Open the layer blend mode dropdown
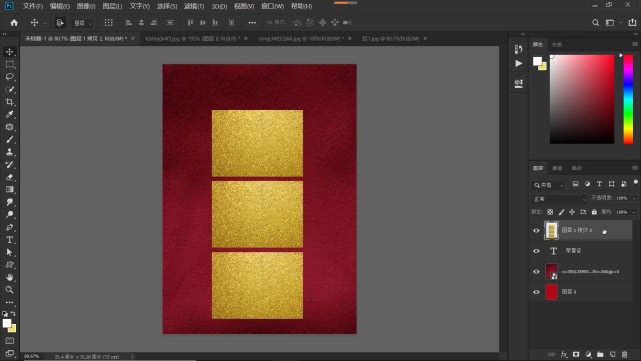641x361 pixels. [x=560, y=199]
